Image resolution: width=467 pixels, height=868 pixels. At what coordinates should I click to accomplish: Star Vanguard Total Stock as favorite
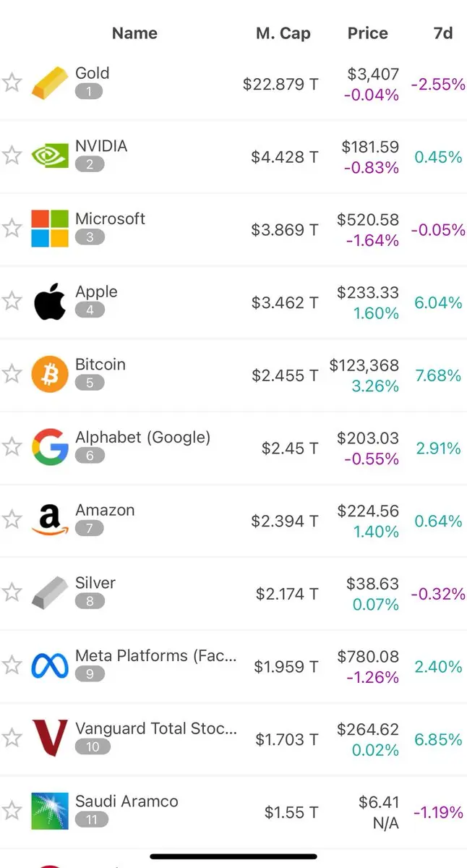(12, 738)
